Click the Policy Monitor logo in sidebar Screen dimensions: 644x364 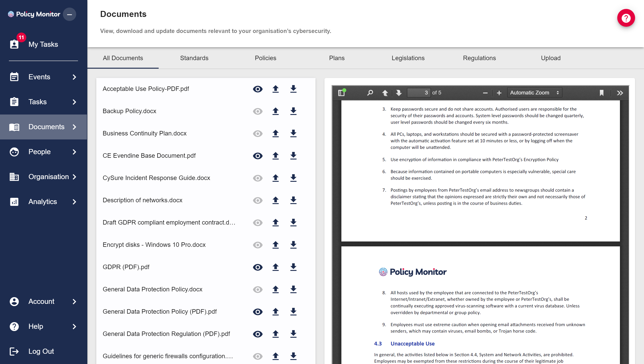pyautogui.click(x=34, y=14)
